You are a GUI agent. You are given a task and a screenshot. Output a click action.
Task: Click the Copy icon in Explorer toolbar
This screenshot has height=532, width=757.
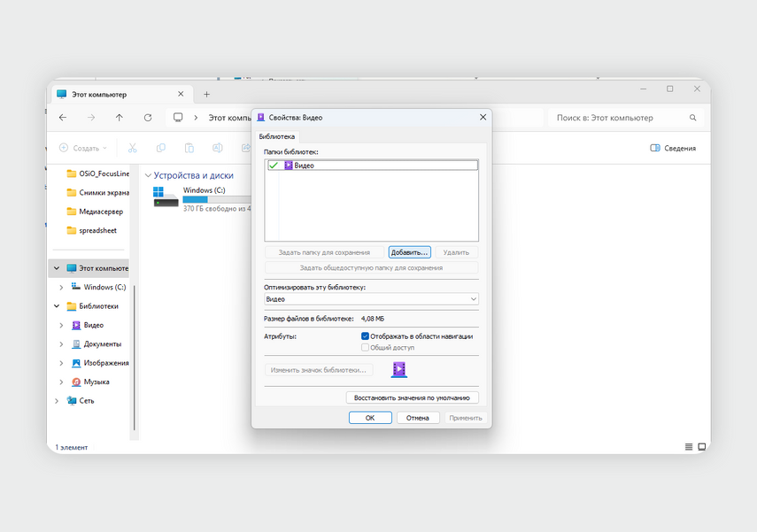(x=161, y=148)
